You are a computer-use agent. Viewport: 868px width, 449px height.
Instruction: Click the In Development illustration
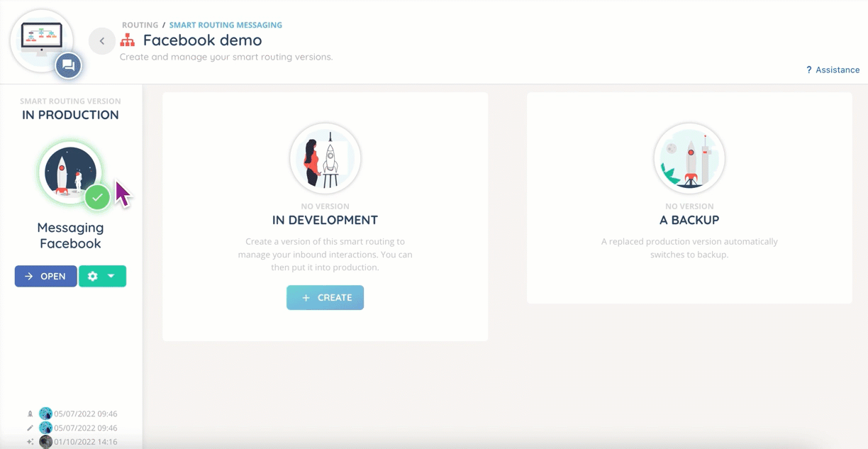pos(325,159)
